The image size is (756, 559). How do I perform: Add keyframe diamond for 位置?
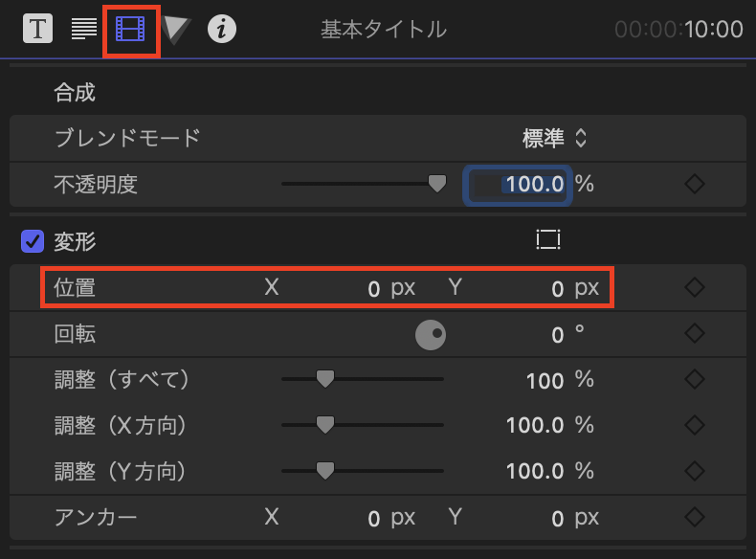[696, 287]
